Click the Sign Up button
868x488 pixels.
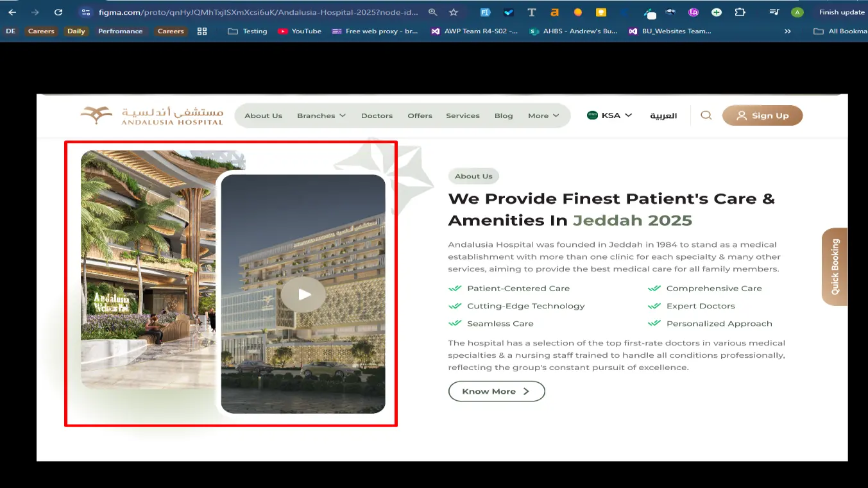tap(762, 115)
